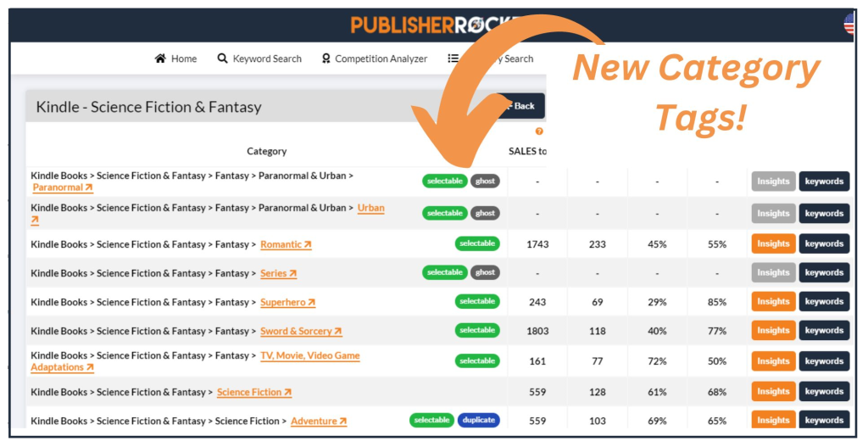Image resolution: width=868 pixels, height=447 pixels.
Task: Click the selectable tag on Paranormal row
Action: click(444, 182)
